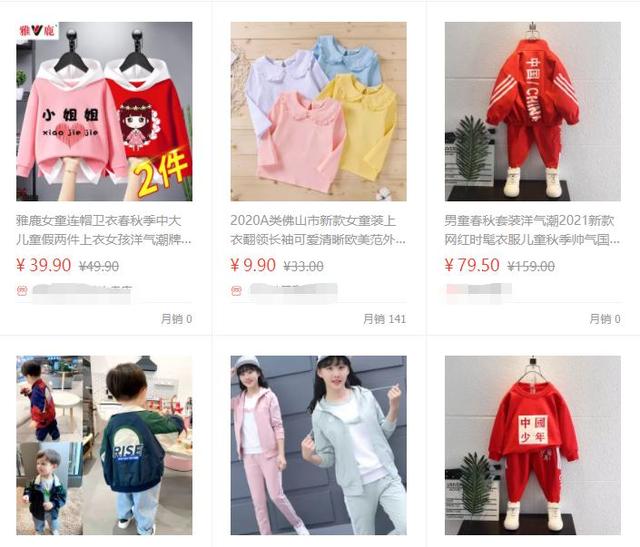Click the ¥9.90 price
Image resolution: width=640 pixels, height=547 pixels.
pyautogui.click(x=253, y=265)
